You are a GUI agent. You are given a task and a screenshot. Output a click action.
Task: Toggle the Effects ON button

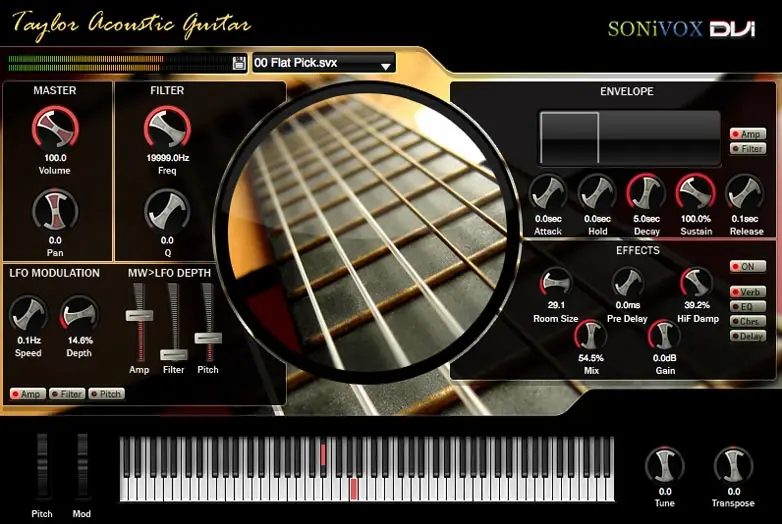(748, 267)
